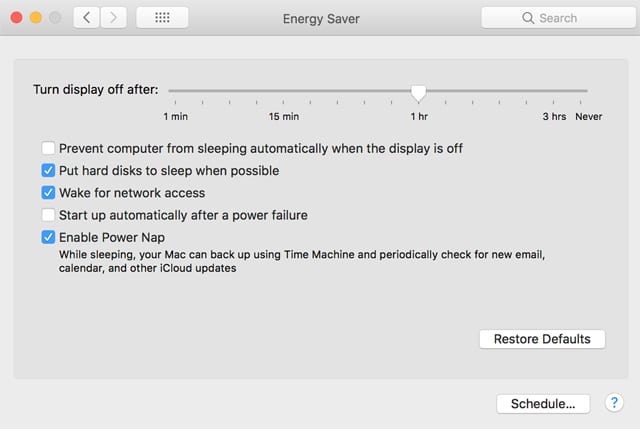Screen dimensions: 640x429
Task: Check Start up automatically after power failure
Action: point(49,215)
